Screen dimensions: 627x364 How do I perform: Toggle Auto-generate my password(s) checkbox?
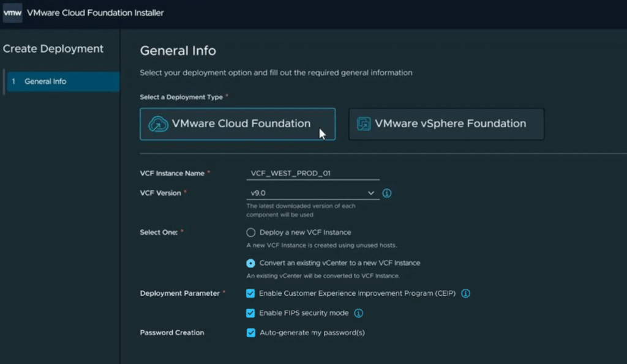coord(250,333)
